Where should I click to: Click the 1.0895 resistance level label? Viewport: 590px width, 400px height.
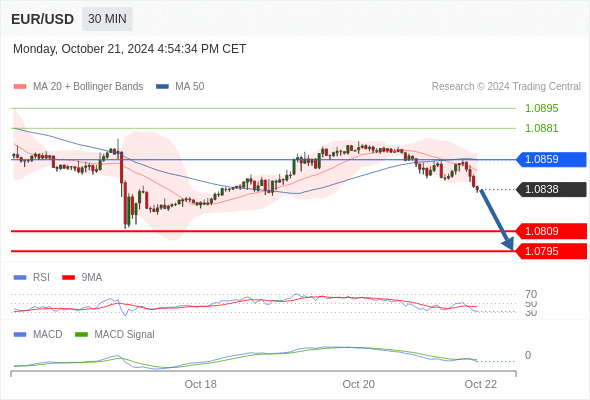point(541,108)
